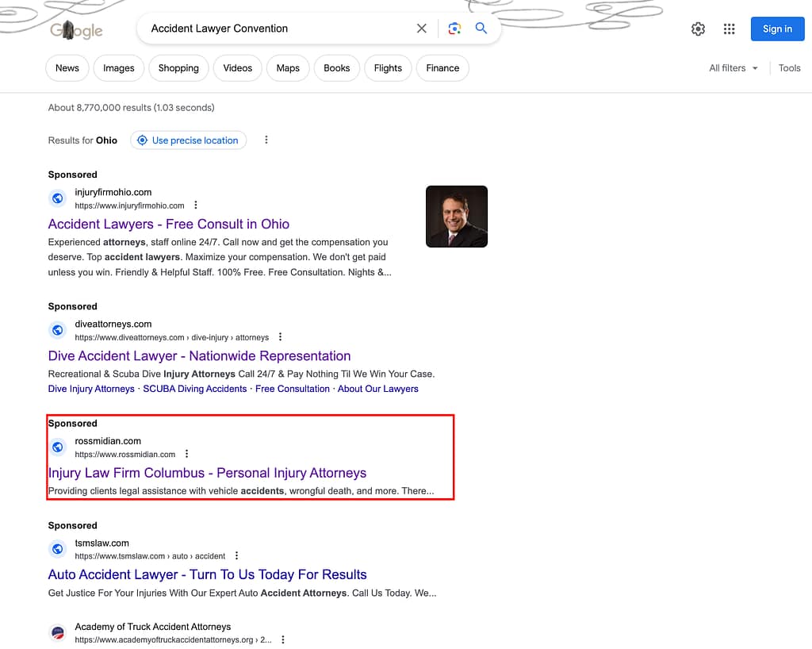Switch to Videos filter tab
Screen dimensions: 812x649
[x=238, y=68]
